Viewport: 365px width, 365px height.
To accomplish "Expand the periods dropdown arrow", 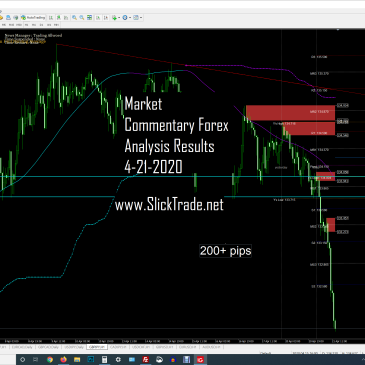I will coord(130,18).
